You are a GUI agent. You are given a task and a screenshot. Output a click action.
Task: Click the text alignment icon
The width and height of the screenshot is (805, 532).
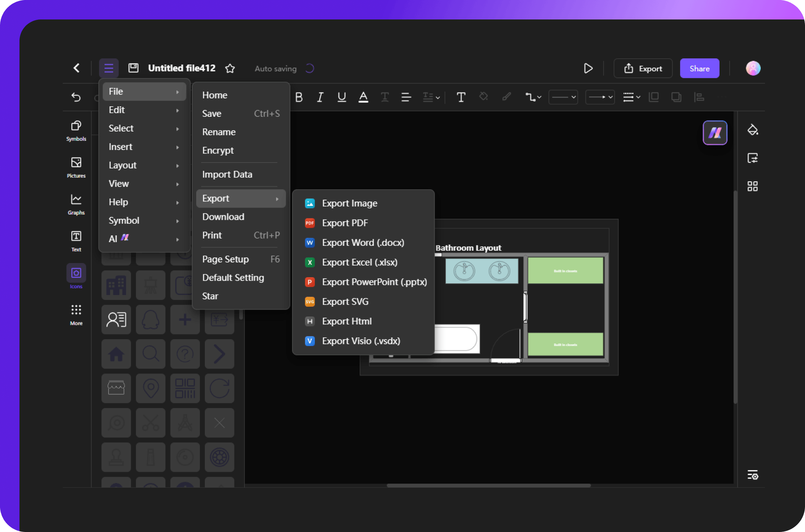click(406, 97)
